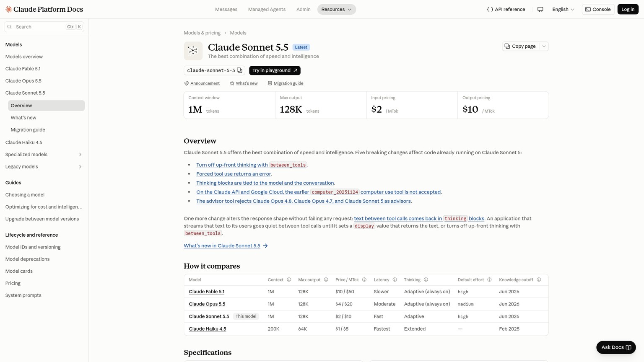Click the info icon next to Max output column
This screenshot has width=644, height=362.
326,280
